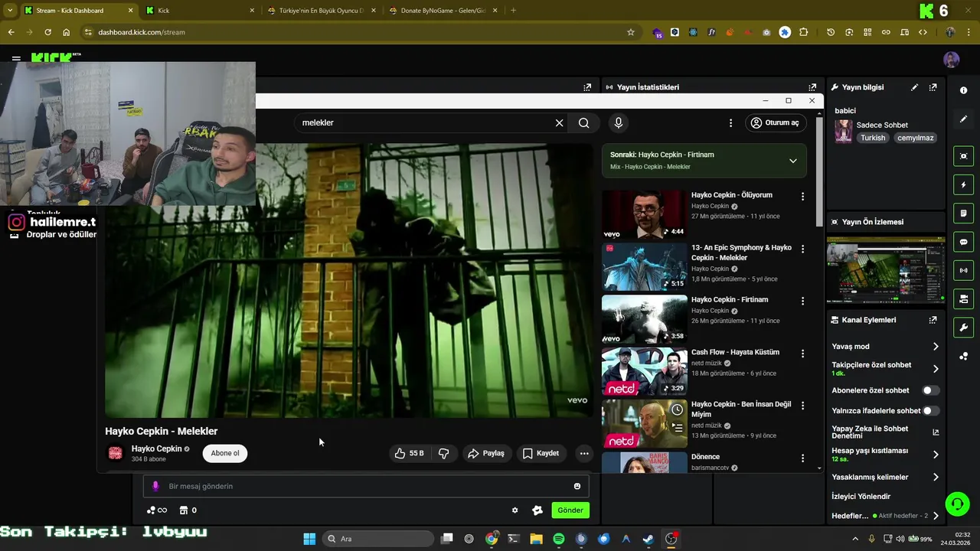
Task: Open green headset support button
Action: tap(957, 504)
